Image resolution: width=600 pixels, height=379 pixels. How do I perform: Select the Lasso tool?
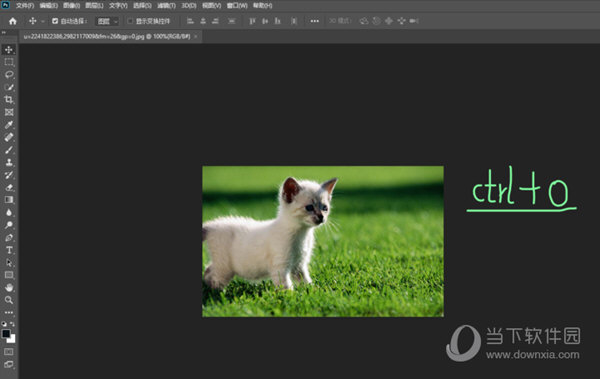(x=9, y=74)
